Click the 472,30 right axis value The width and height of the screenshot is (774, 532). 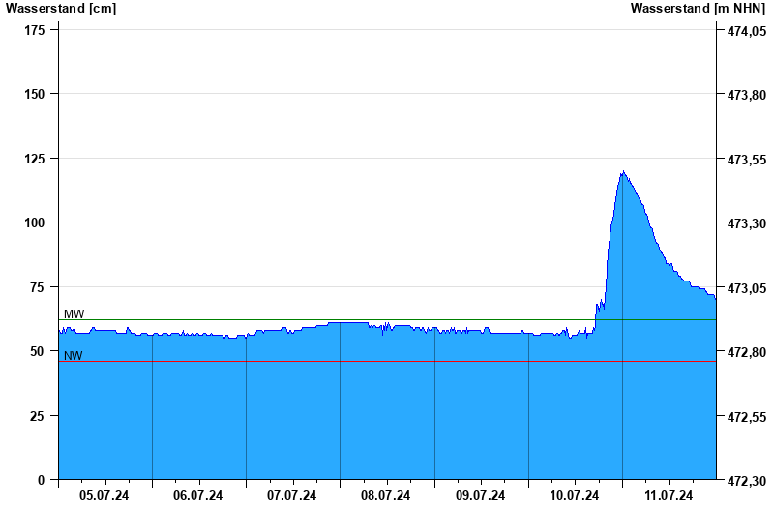coord(747,481)
